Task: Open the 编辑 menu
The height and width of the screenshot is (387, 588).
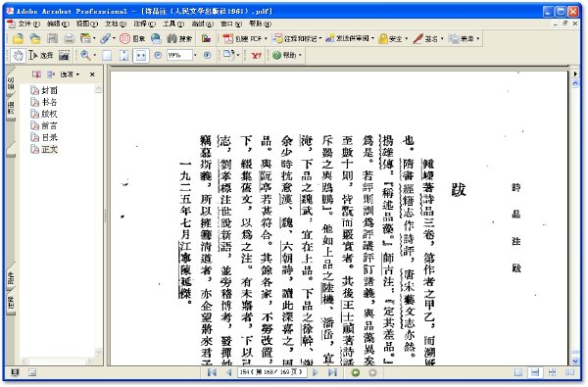Action: (58, 24)
